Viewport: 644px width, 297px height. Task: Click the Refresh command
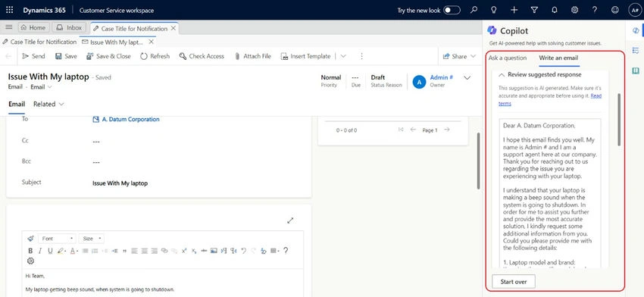click(x=155, y=56)
